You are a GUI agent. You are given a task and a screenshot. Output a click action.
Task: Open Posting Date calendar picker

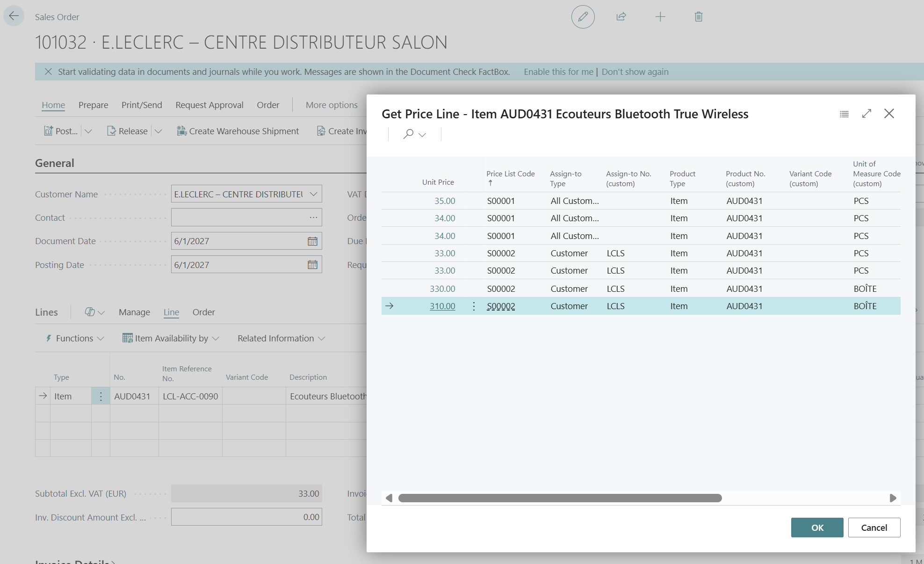(312, 265)
